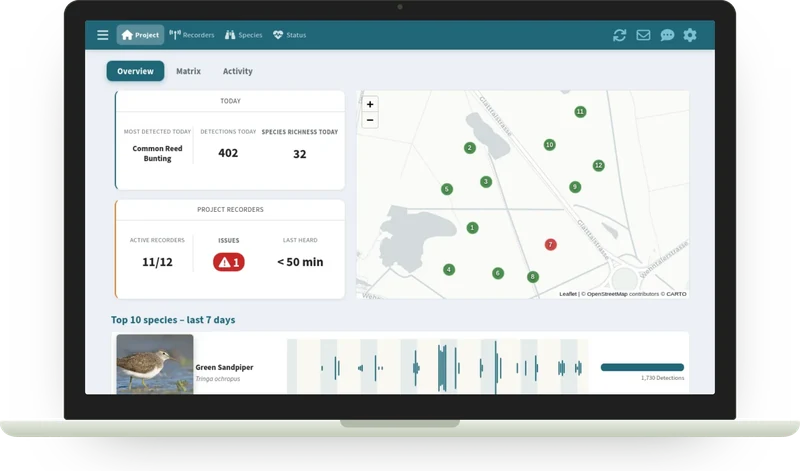Select recorder marker 12 on map
The height and width of the screenshot is (471, 800).
[598, 165]
